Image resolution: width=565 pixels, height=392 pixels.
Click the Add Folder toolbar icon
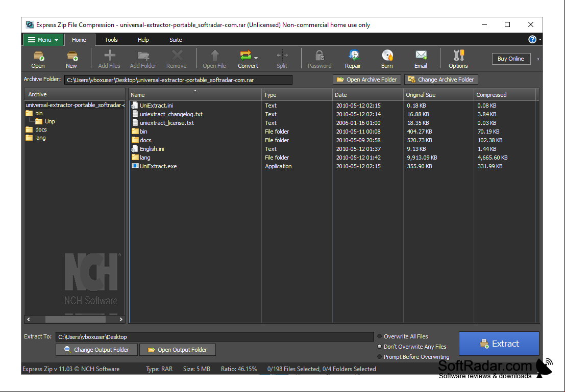(143, 56)
